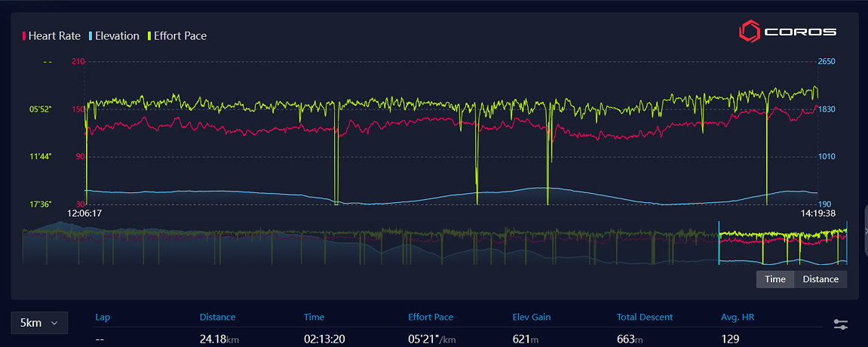Click the COROS logo icon
The height and width of the screenshot is (347, 868).
point(750,32)
